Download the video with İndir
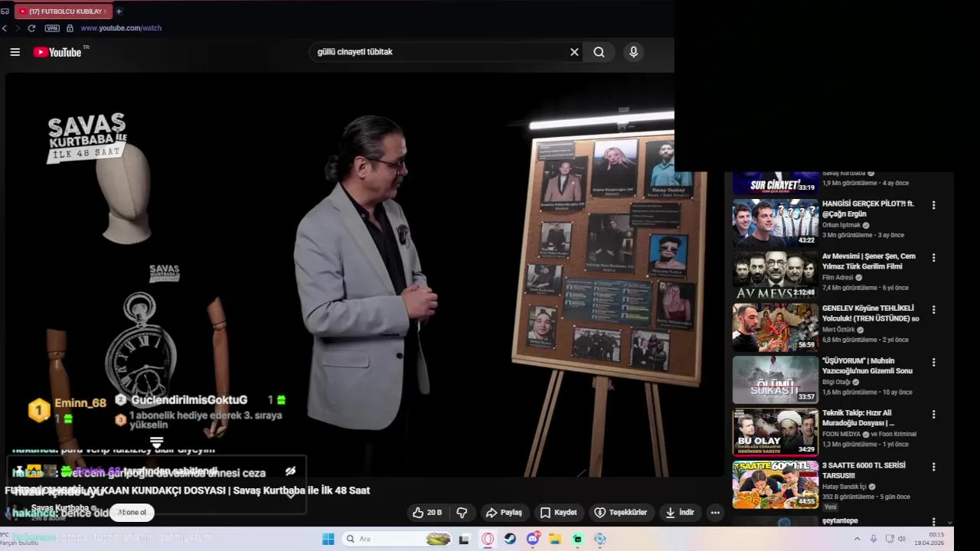The width and height of the screenshot is (980, 551). 680,513
